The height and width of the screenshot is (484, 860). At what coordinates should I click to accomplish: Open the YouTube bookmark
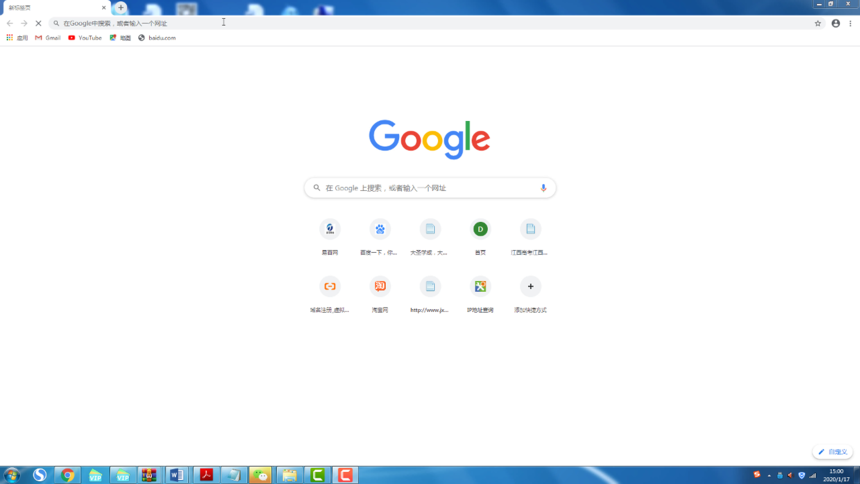[85, 38]
